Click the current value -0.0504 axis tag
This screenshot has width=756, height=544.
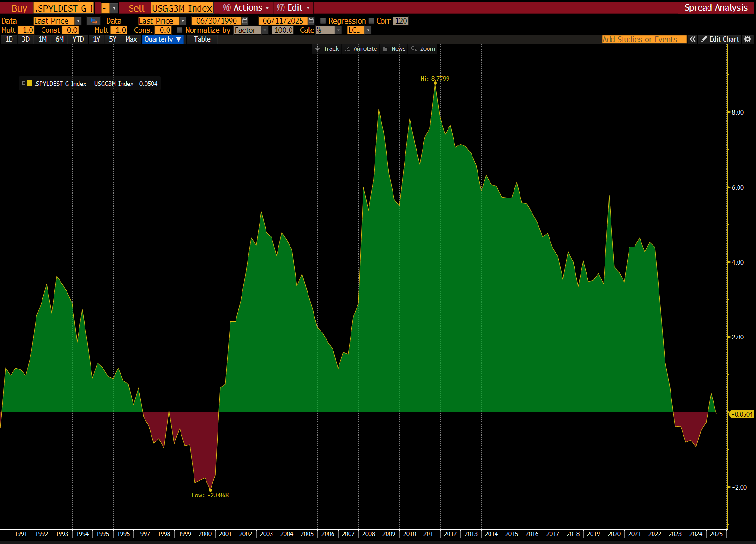point(742,414)
